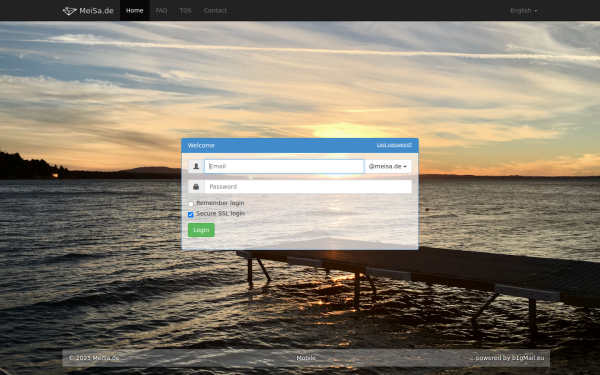
Task: Open the English language dropdown
Action: [523, 11]
